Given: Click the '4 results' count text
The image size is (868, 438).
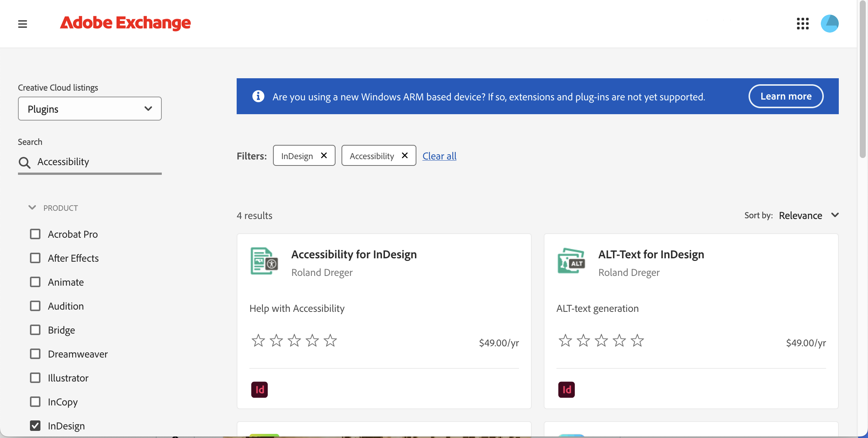Looking at the screenshot, I should pyautogui.click(x=255, y=216).
